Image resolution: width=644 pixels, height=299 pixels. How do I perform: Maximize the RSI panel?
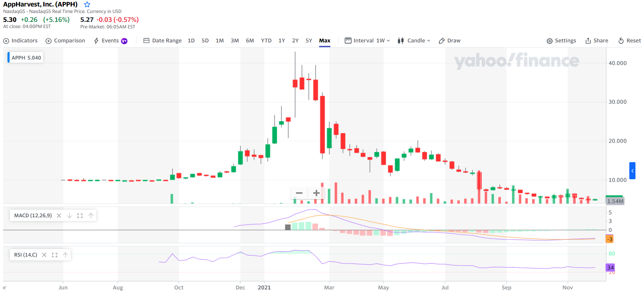pyautogui.click(x=55, y=255)
